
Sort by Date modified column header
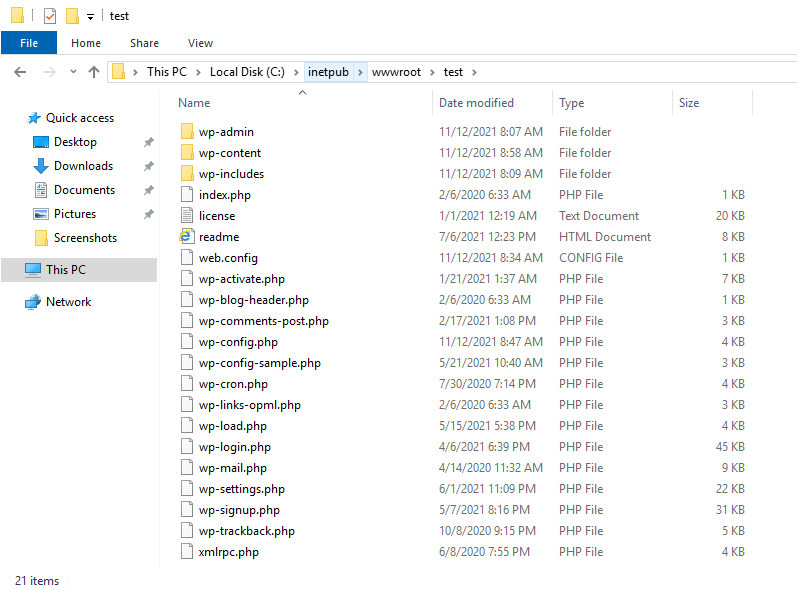point(476,103)
